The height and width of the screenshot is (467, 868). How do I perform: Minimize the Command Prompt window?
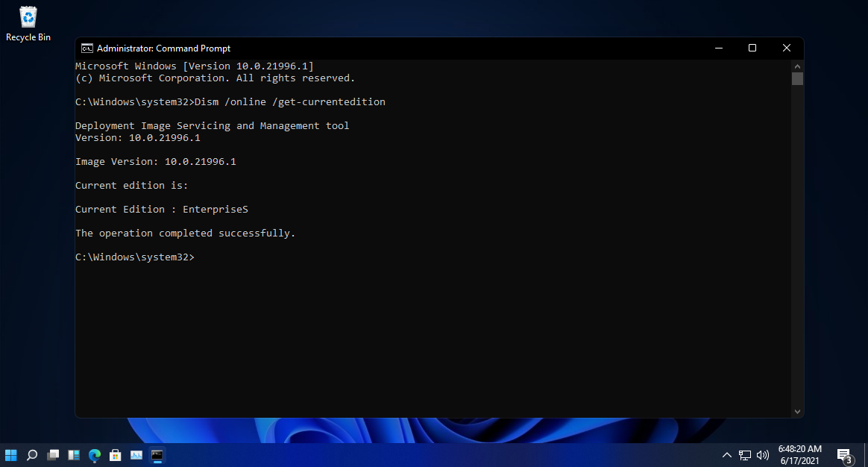[719, 48]
